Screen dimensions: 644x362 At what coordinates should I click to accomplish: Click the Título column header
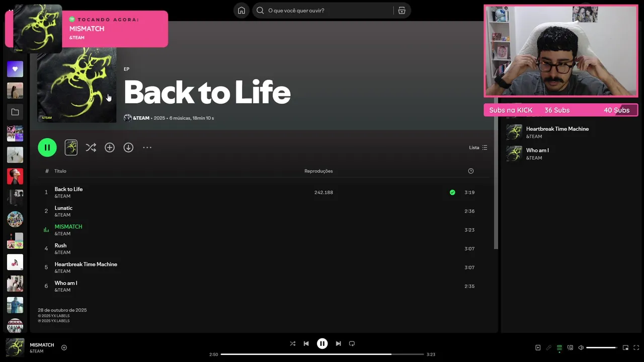(x=60, y=171)
